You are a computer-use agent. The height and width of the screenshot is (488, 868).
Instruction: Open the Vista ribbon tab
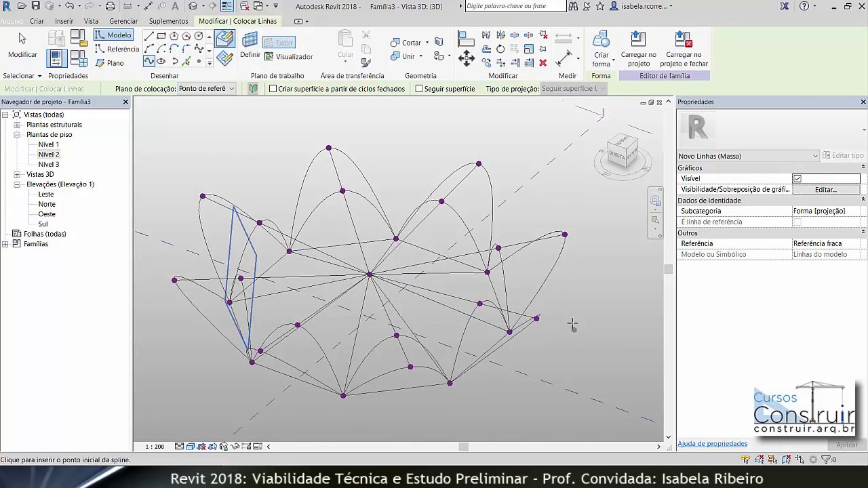91,21
